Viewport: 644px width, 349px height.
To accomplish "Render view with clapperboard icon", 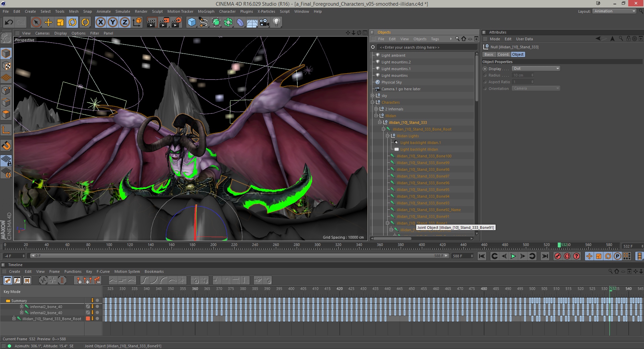I will click(152, 22).
